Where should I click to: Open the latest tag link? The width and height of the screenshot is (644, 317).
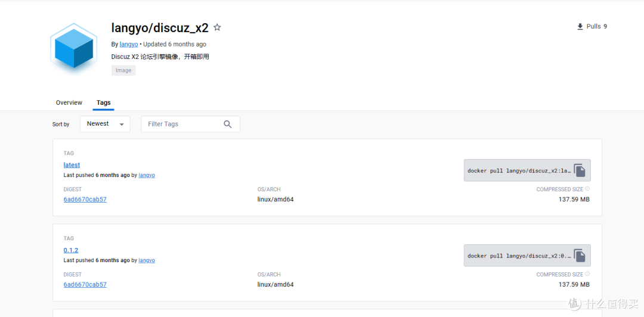72,165
